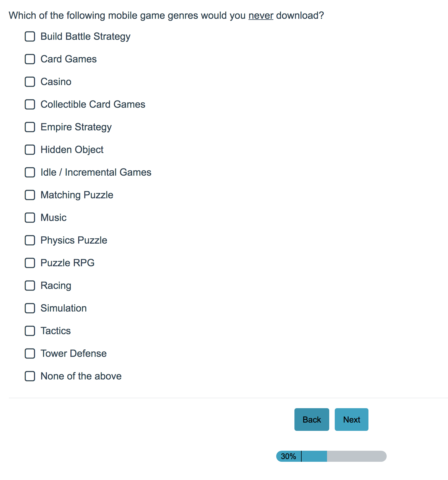Tick the Simulation genre checkbox
This screenshot has width=448, height=480.
(30, 308)
